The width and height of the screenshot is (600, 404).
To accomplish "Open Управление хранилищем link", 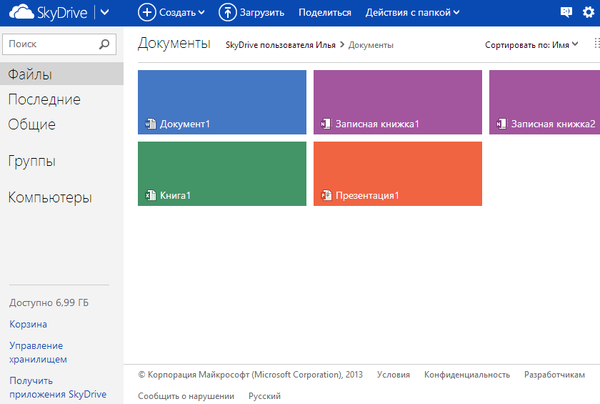I will click(x=38, y=352).
